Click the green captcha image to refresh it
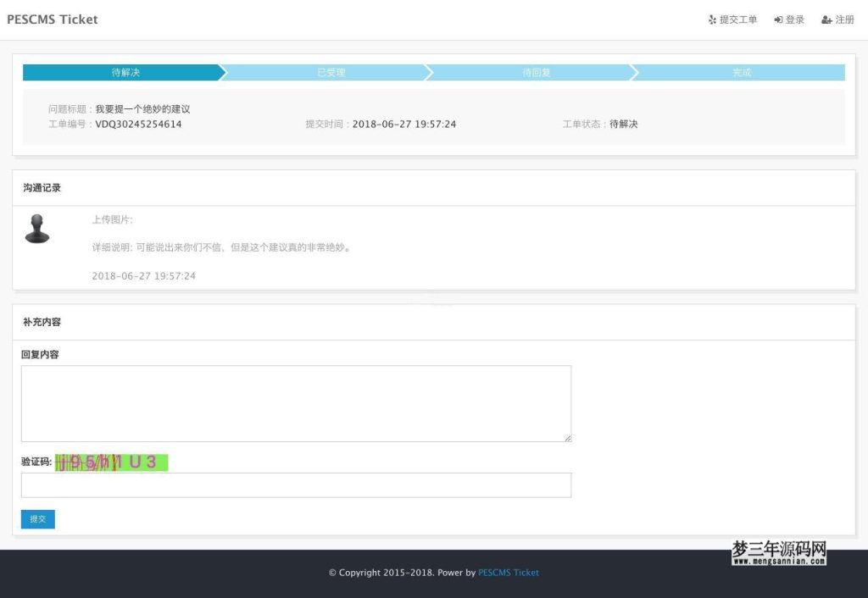 (112, 462)
